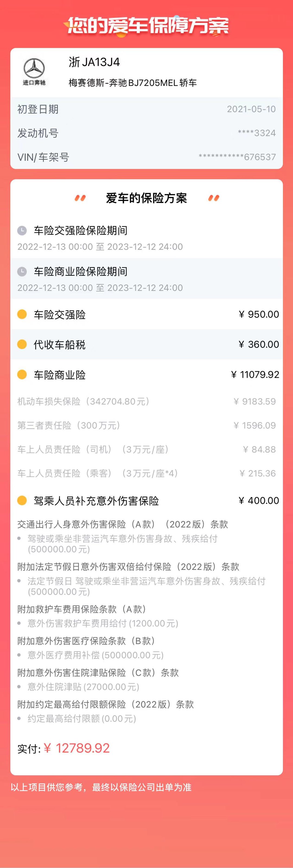The image size is (293, 868).
Task: Select the license plate 浙JA13J4
Action: point(94,62)
